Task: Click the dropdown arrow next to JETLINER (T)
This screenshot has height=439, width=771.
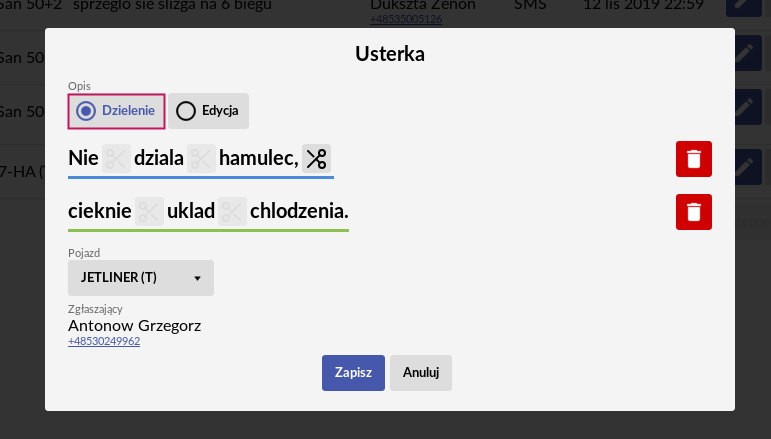Action: click(197, 278)
